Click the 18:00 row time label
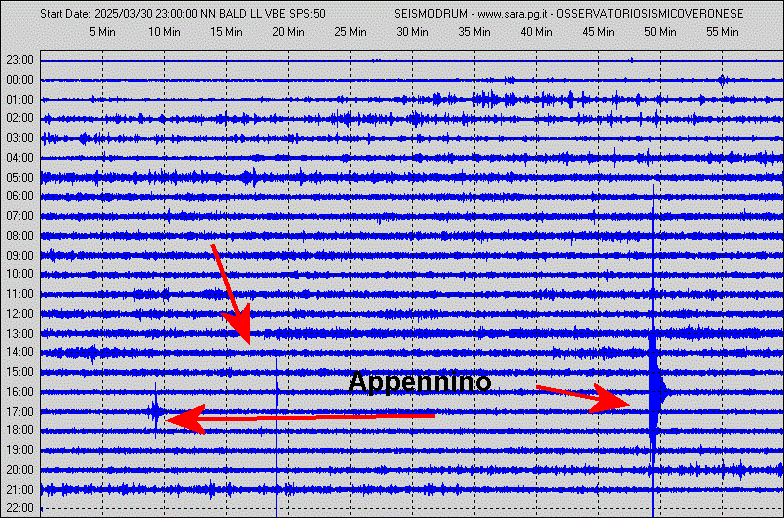This screenshot has height=518, width=784. pyautogui.click(x=20, y=430)
